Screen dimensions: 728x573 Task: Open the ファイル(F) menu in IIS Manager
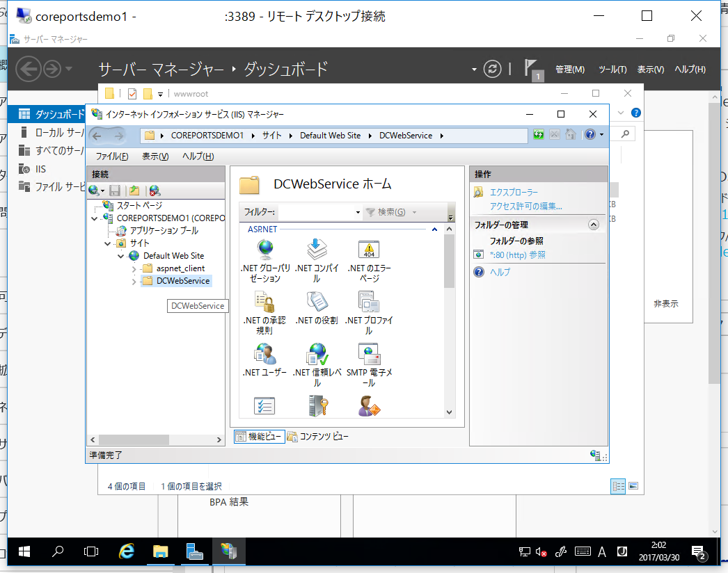(x=112, y=156)
